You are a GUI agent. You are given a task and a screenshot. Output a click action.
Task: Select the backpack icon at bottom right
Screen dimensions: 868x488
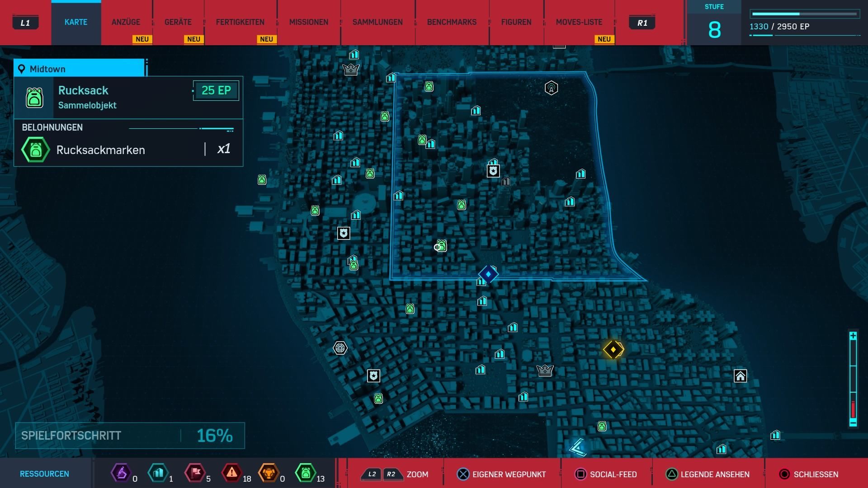[602, 426]
